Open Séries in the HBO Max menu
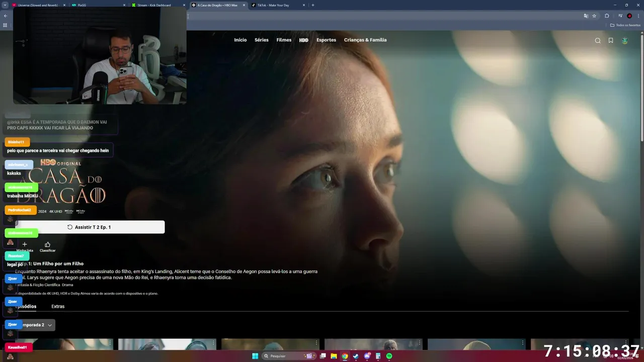The width and height of the screenshot is (644, 362). [262, 40]
